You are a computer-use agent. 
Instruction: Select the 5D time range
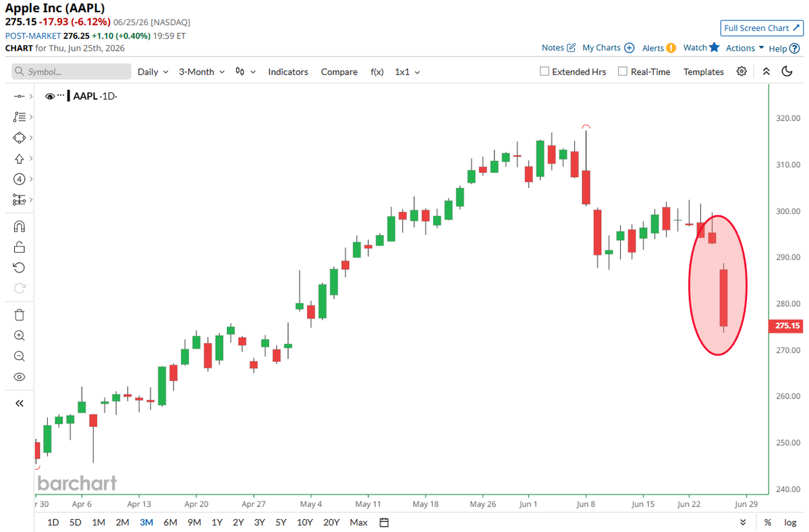pos(76,522)
